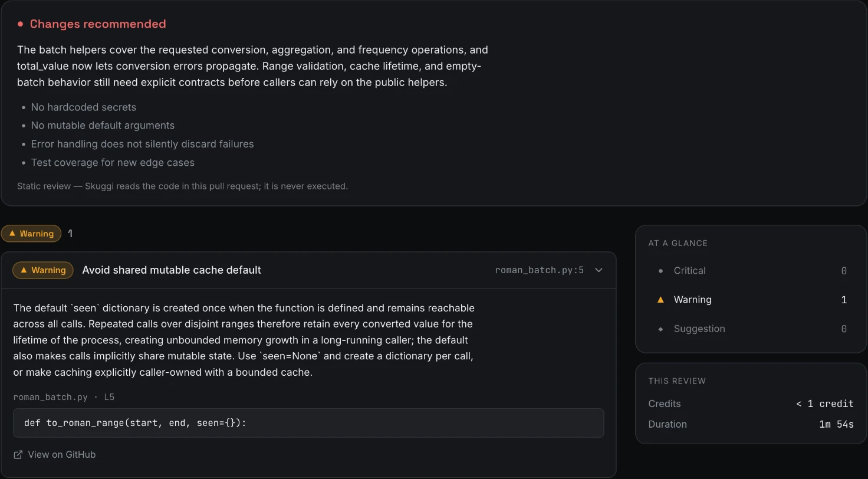Click the Changes recommended heading
868x479 pixels.
[98, 24]
